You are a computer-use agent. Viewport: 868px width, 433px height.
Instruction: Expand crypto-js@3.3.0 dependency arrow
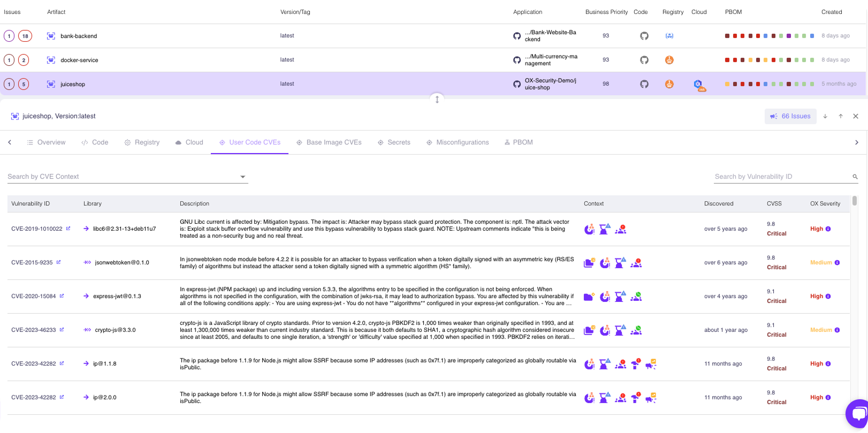coord(87,330)
